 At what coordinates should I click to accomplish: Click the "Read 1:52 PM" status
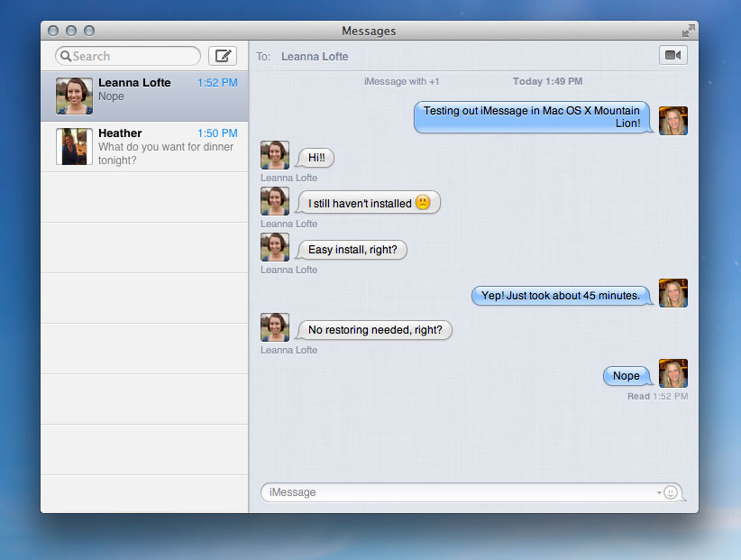pyautogui.click(x=657, y=396)
